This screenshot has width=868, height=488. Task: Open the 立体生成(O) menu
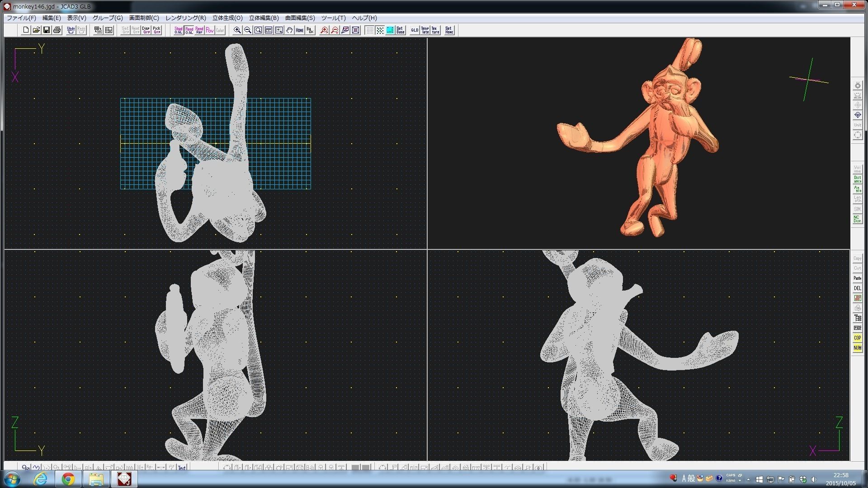[227, 18]
